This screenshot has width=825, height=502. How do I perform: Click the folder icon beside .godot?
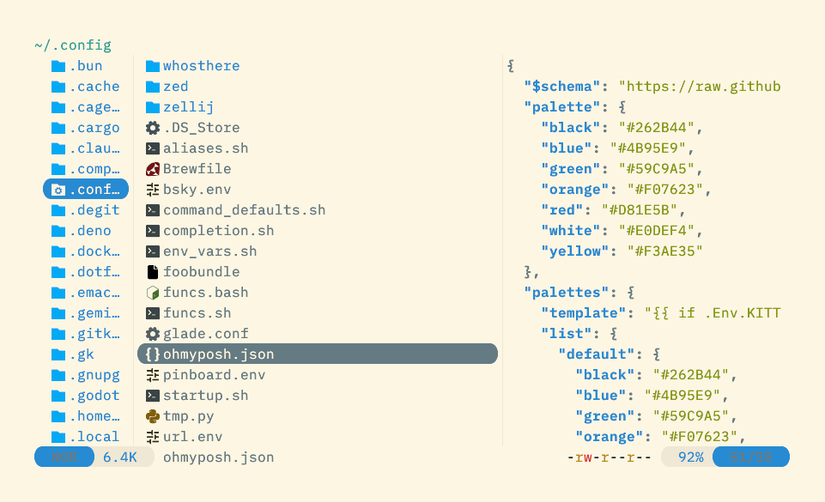[x=58, y=396]
